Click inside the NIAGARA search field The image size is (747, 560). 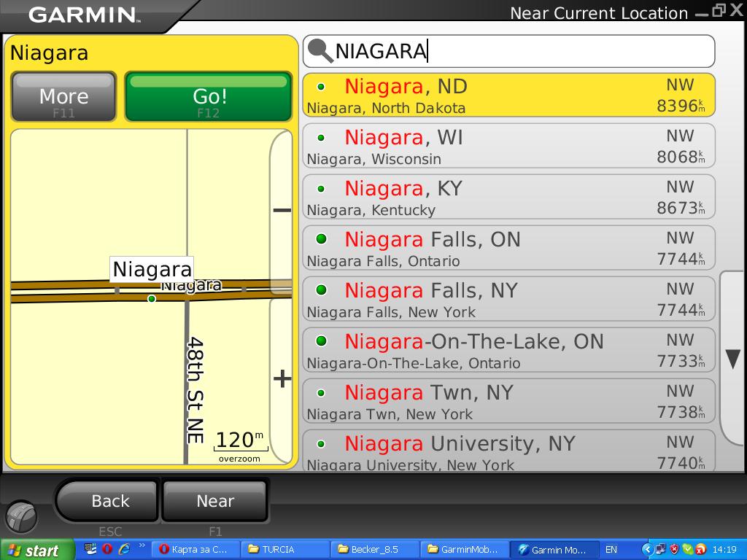pyautogui.click(x=508, y=51)
